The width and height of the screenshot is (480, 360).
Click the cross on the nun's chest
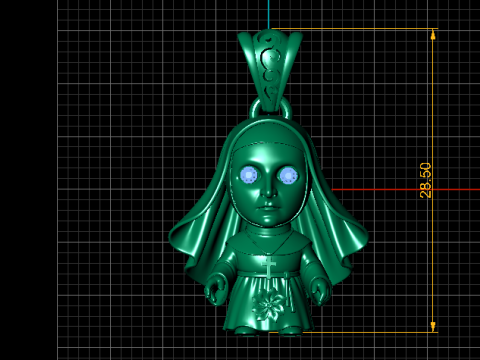(269, 268)
